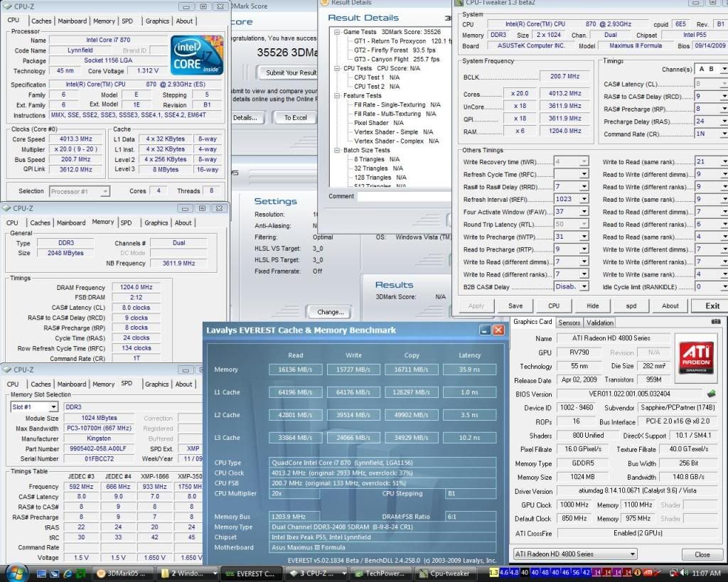Open the Refresh Interval (tREFI) dropdown
The height and width of the screenshot is (582, 728).
(x=584, y=199)
